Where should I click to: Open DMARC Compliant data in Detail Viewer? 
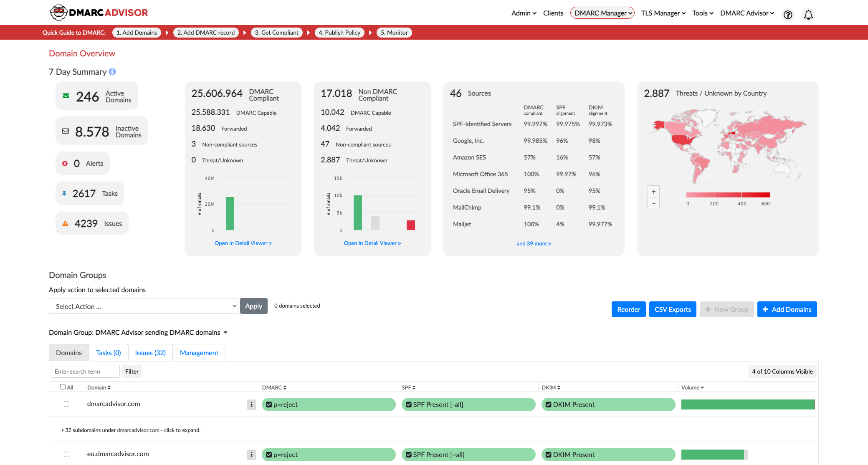243,243
